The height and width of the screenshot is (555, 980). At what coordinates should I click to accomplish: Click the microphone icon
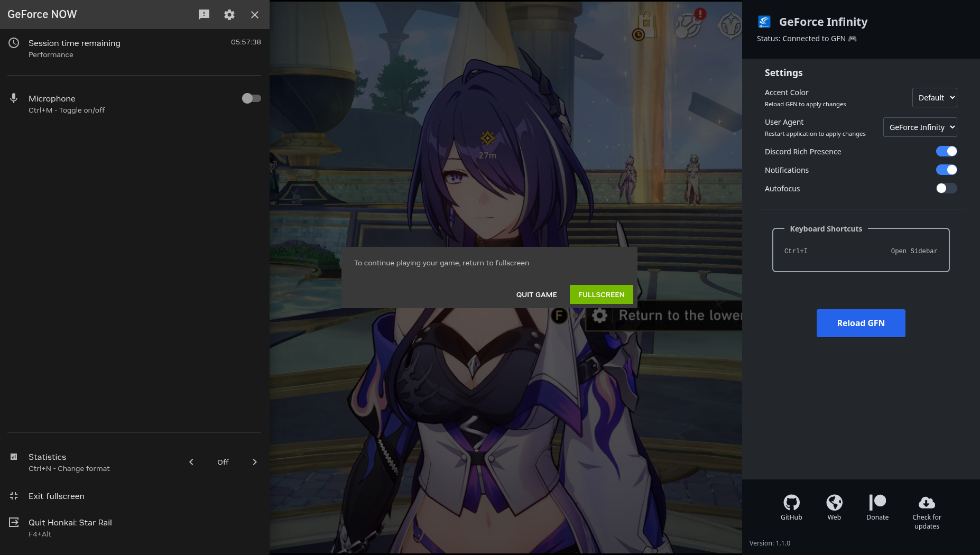14,98
